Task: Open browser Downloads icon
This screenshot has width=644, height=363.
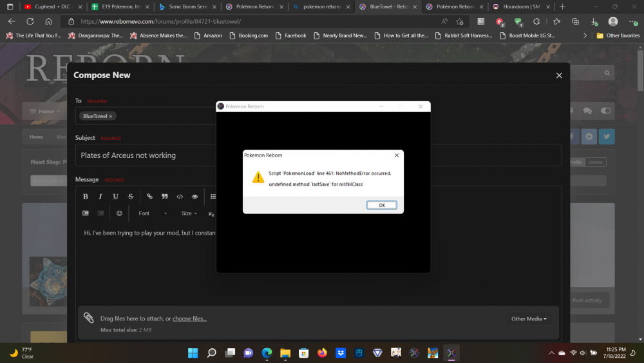Action: tap(594, 21)
